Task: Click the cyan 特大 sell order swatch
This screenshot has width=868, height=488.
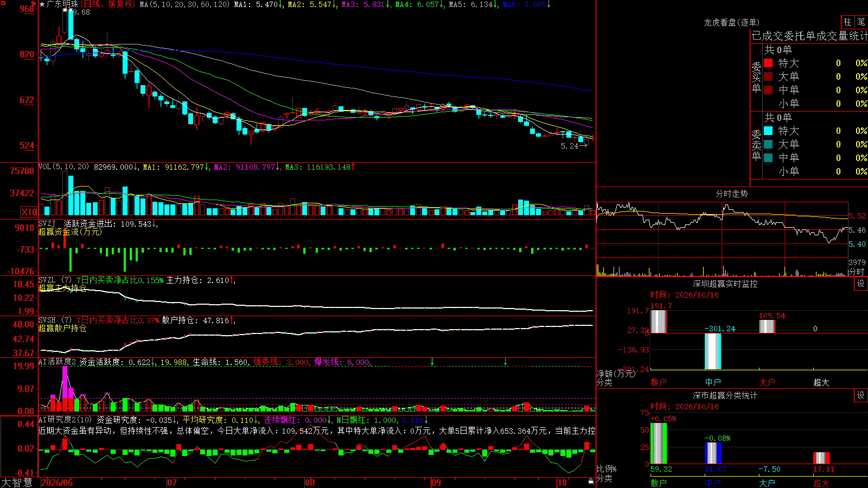Action: tap(768, 131)
